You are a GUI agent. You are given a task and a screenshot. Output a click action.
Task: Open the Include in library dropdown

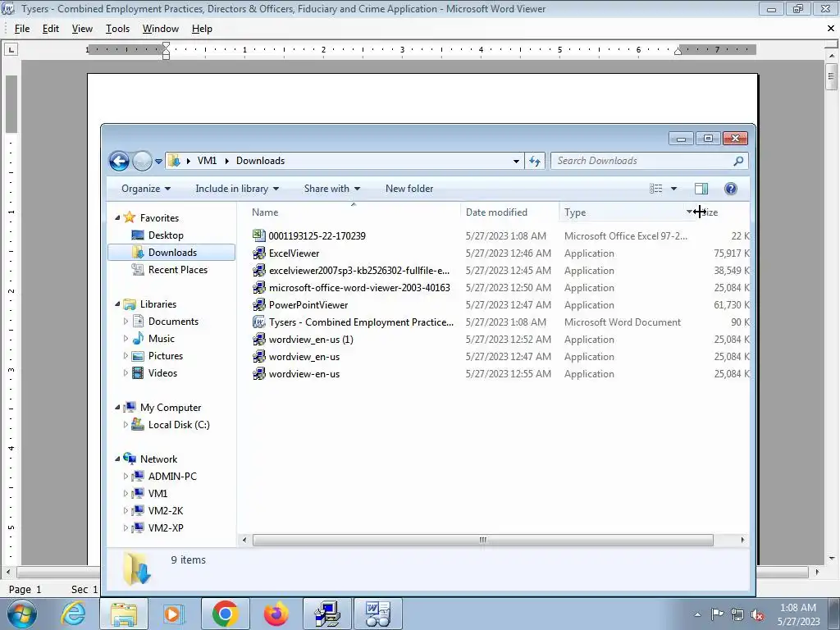237,189
